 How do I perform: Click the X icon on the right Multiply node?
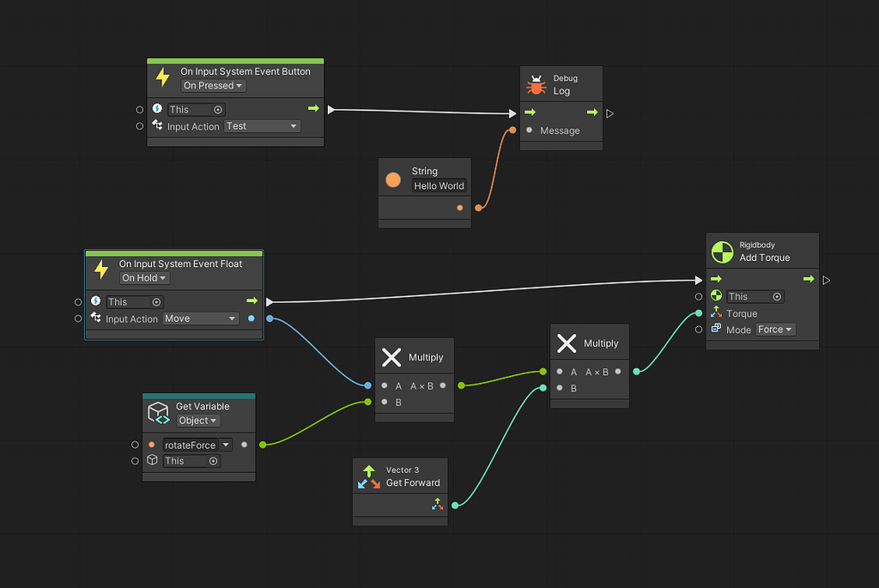567,342
